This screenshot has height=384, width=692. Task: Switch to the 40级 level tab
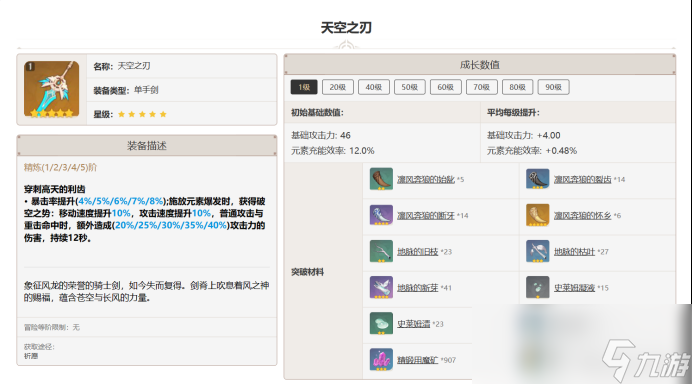tap(374, 87)
